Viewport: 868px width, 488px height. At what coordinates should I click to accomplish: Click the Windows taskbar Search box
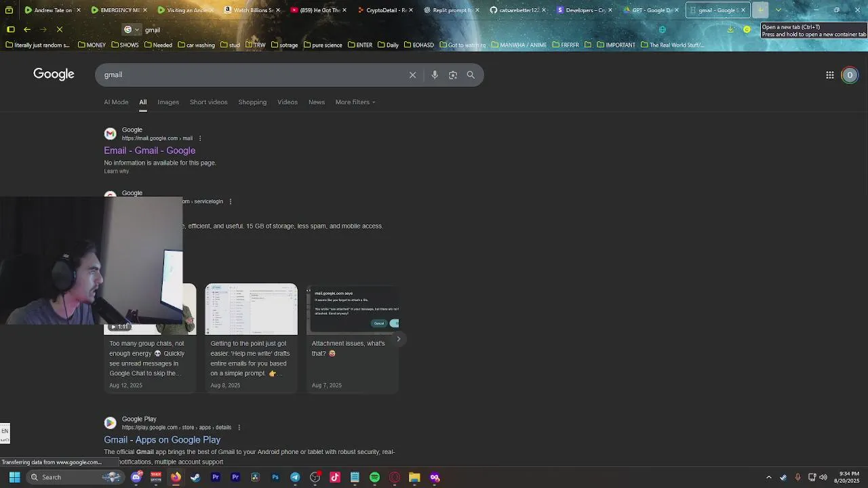75,477
